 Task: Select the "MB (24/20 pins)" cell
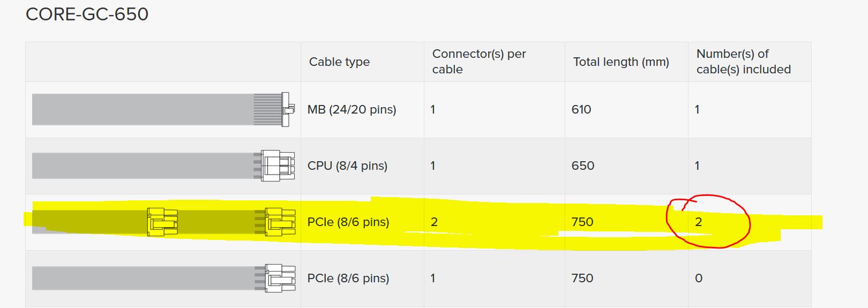tap(352, 110)
